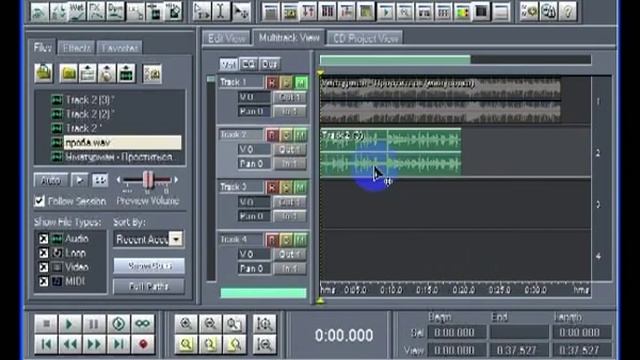This screenshot has width=640, height=360.
Task: Zoom in vertically using upper vertical zoom icon
Action: 264,324
